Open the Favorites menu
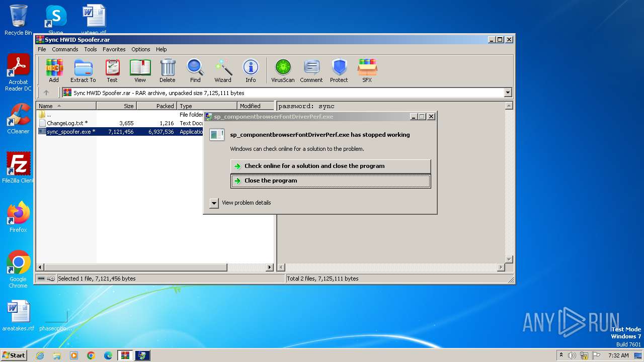This screenshot has width=644, height=362. click(114, 49)
